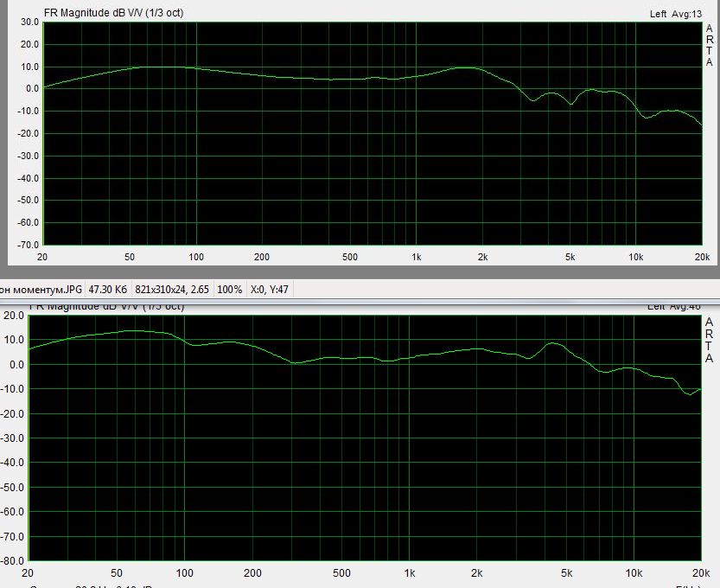This screenshot has width=720, height=588.
Task: Select the 10.0 dB label on top graph axis
Action: coord(29,67)
